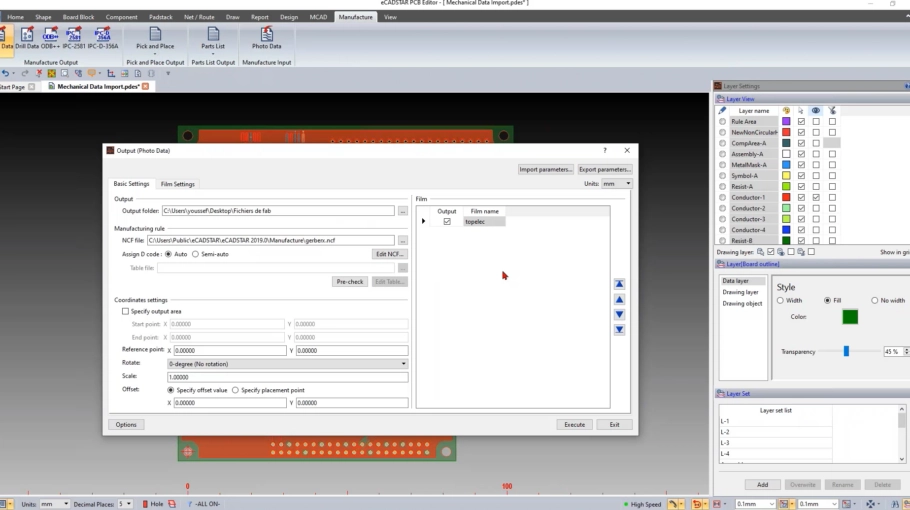Step the transparency percentage value
This screenshot has width=910, height=510.
pos(906,352)
